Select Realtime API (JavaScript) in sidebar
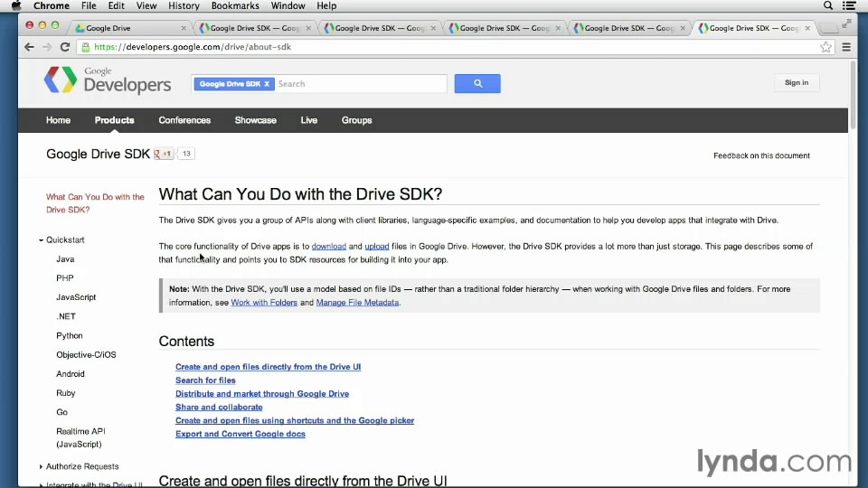The height and width of the screenshot is (488, 868). point(80,437)
